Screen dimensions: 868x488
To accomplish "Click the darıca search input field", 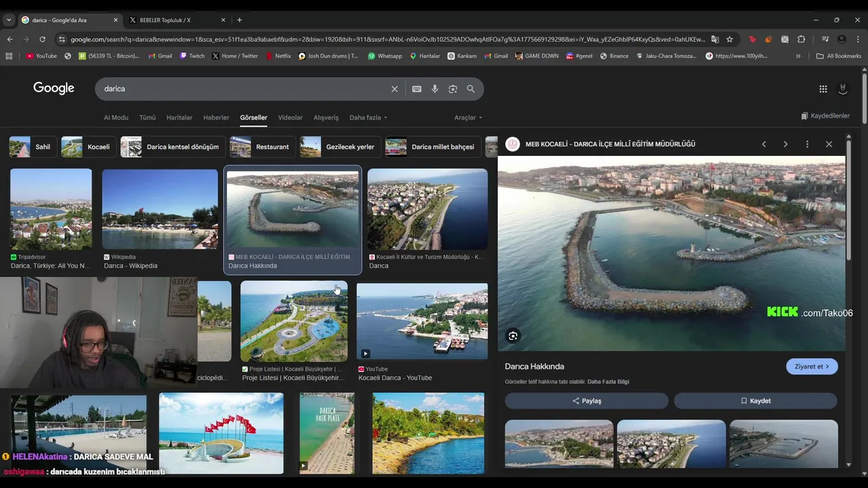I will (244, 89).
